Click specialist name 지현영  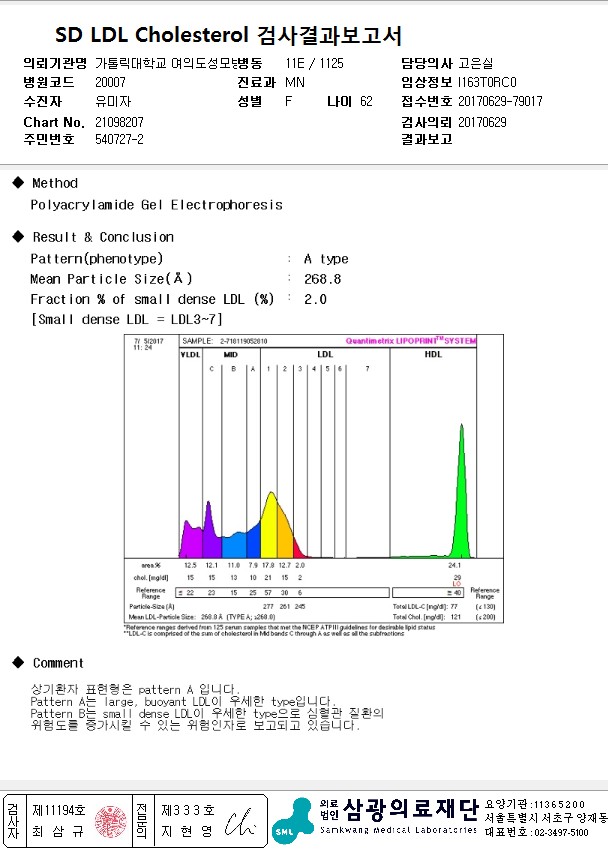187,832
